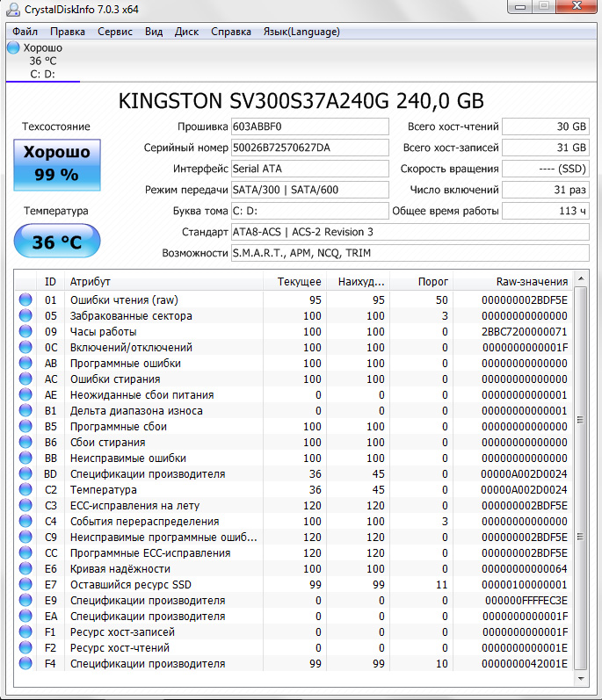This screenshot has height=700, width=602.
Task: Click status orb for E7 Оставшийся ресурс SSD
Action: click(25, 584)
